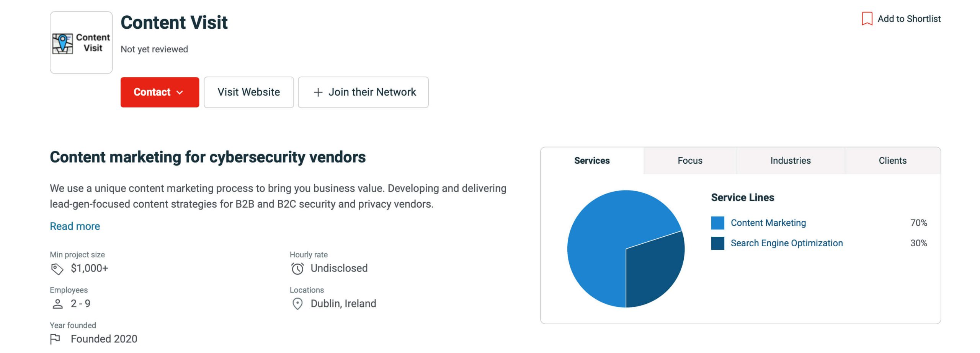Click the Visit Website button
Screen dimensions: 980x353
coord(248,92)
